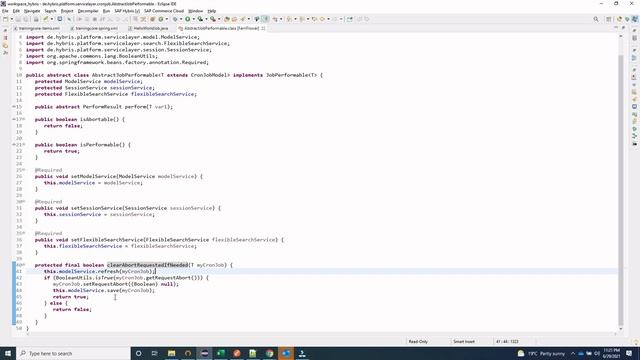Viewport: 640px width, 360px height.
Task: Click the New file toolbar icon
Action: point(6,19)
